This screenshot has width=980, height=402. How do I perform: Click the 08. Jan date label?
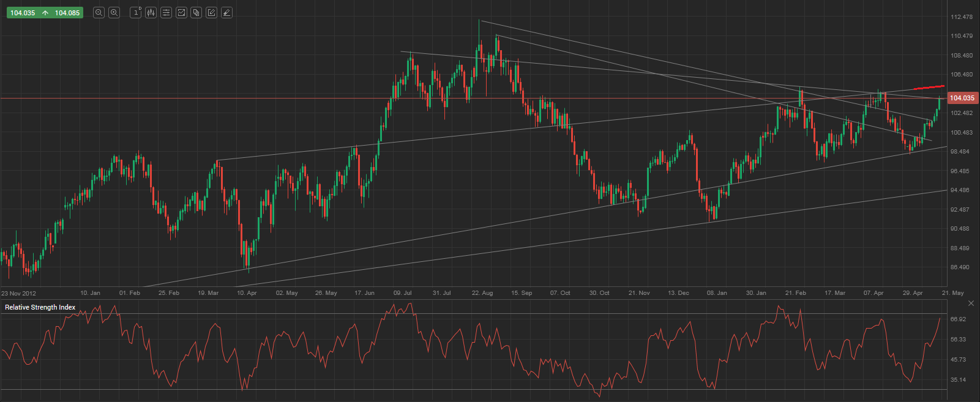(x=717, y=293)
